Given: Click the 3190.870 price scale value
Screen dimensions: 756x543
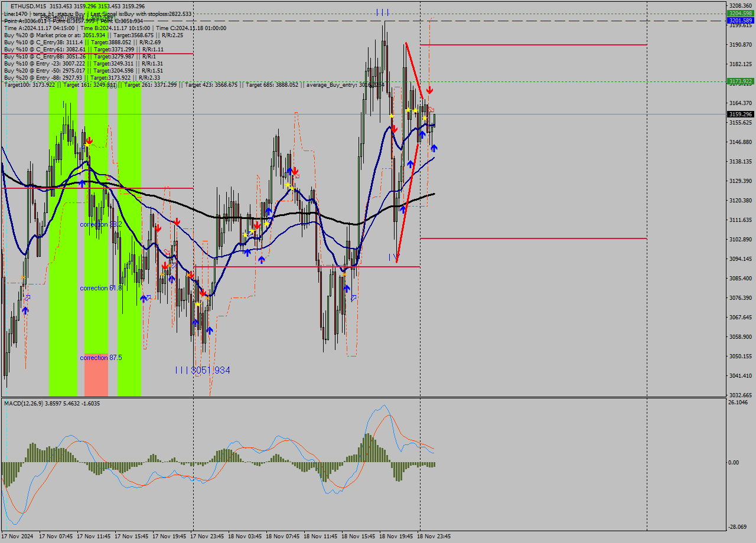Looking at the screenshot, I should click(x=740, y=44).
